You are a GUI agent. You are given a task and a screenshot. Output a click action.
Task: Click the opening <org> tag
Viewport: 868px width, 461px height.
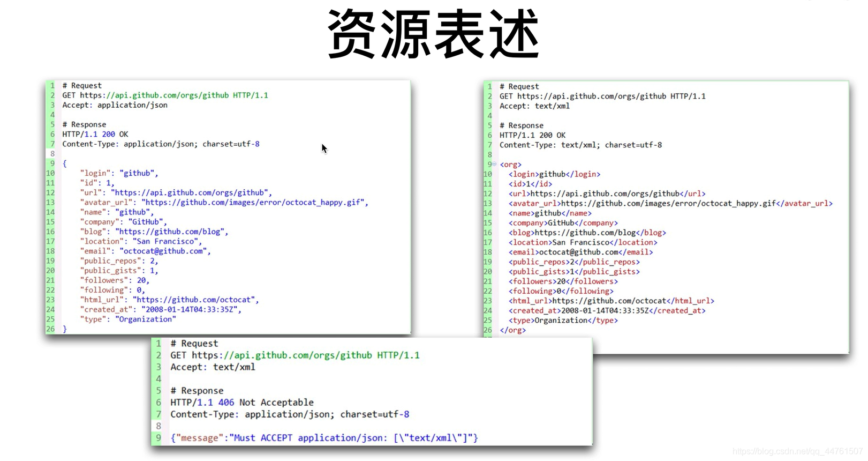point(510,165)
